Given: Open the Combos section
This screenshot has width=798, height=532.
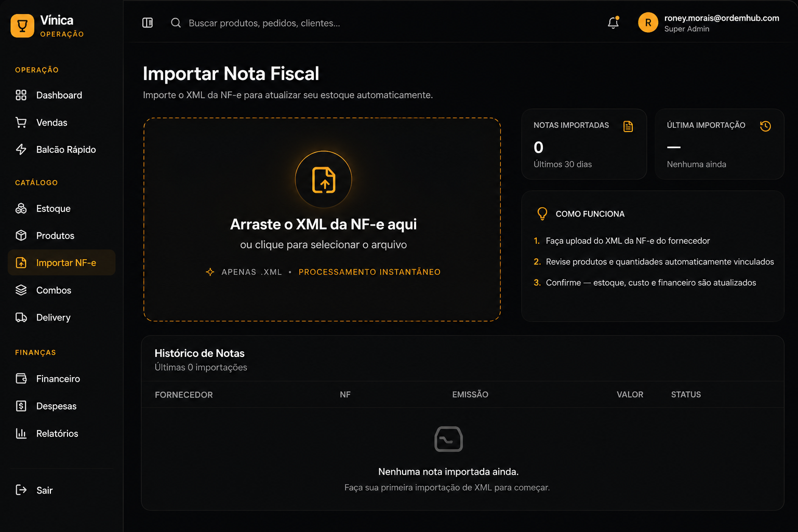Looking at the screenshot, I should 61,290.
